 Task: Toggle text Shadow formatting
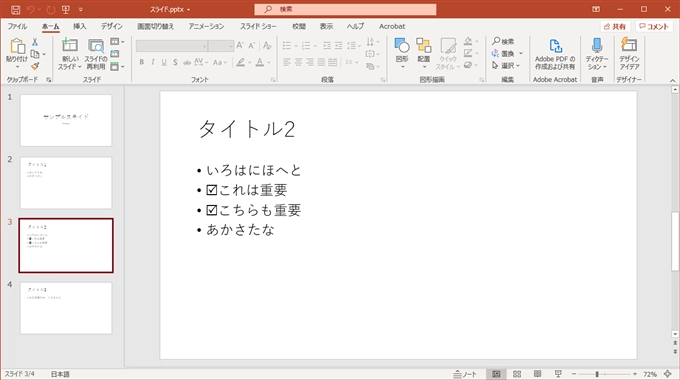tap(175, 62)
